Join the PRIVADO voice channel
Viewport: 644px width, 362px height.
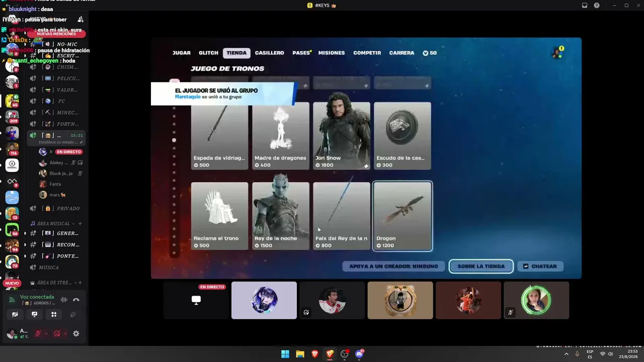pyautogui.click(x=56, y=209)
